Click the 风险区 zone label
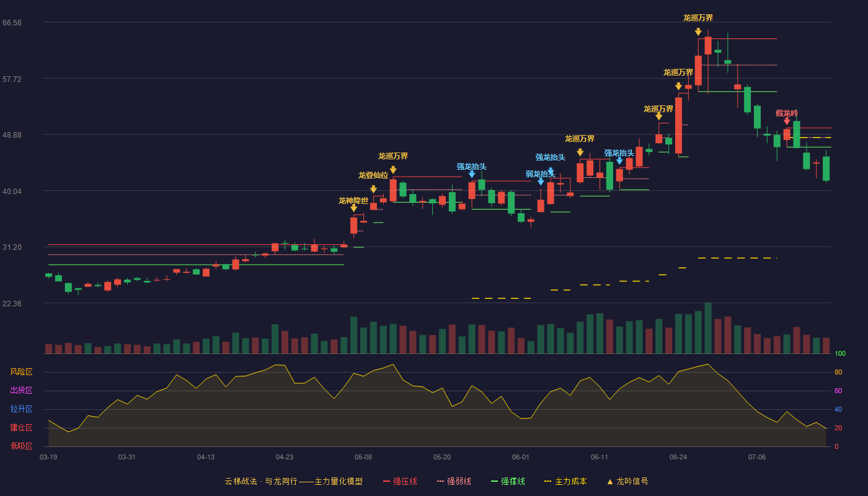Image resolution: width=868 pixels, height=496 pixels. 21,372
